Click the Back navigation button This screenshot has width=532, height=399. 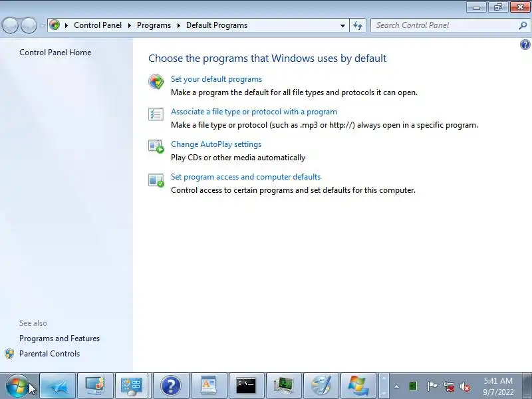tap(10, 25)
